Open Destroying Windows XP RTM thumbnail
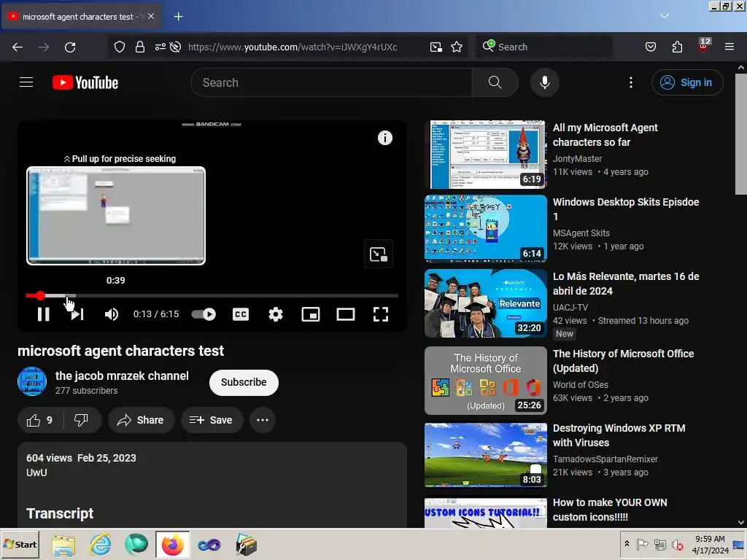 coord(485,455)
